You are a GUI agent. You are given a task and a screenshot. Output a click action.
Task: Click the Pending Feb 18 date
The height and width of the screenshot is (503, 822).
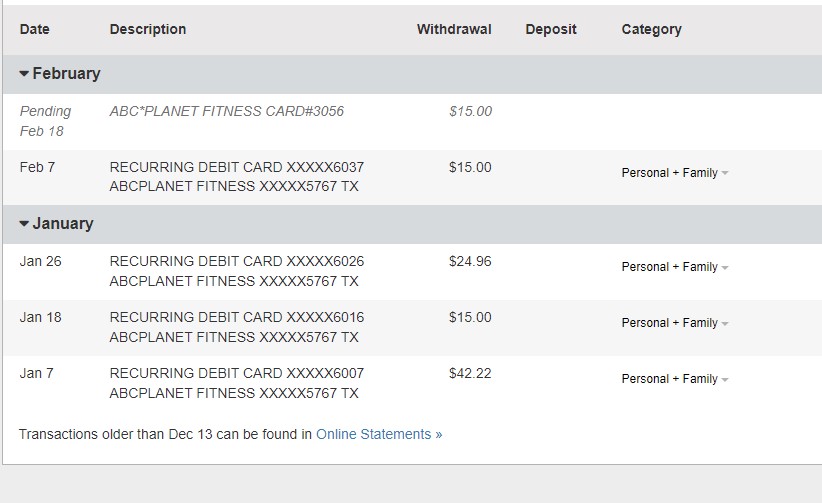pos(45,121)
